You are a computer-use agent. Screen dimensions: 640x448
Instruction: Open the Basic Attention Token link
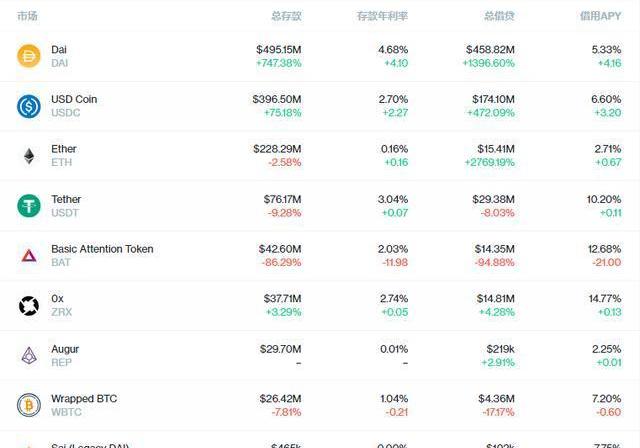coord(102,249)
